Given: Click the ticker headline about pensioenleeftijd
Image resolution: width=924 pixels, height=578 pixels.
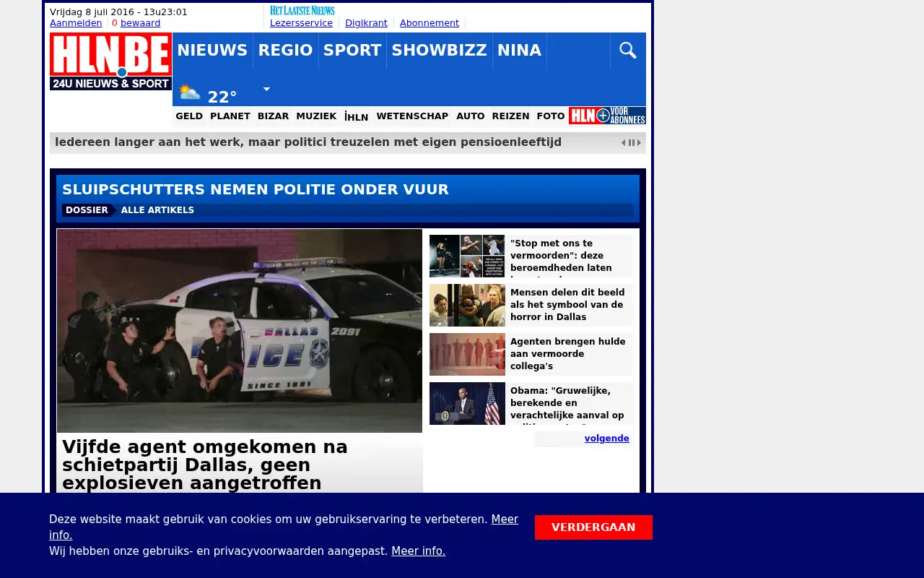Looking at the screenshot, I should (308, 142).
